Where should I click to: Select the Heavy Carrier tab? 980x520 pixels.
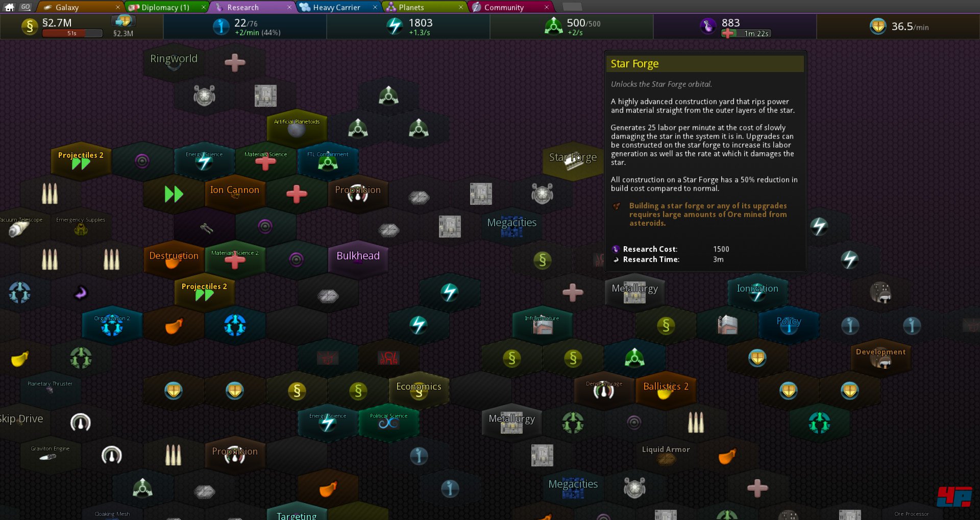coord(336,7)
